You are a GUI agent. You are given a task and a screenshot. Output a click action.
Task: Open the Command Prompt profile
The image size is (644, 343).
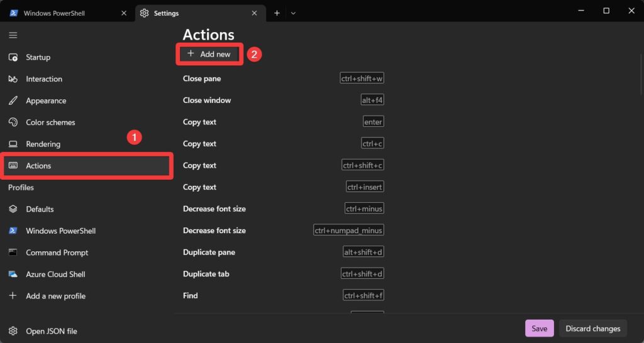pos(57,253)
